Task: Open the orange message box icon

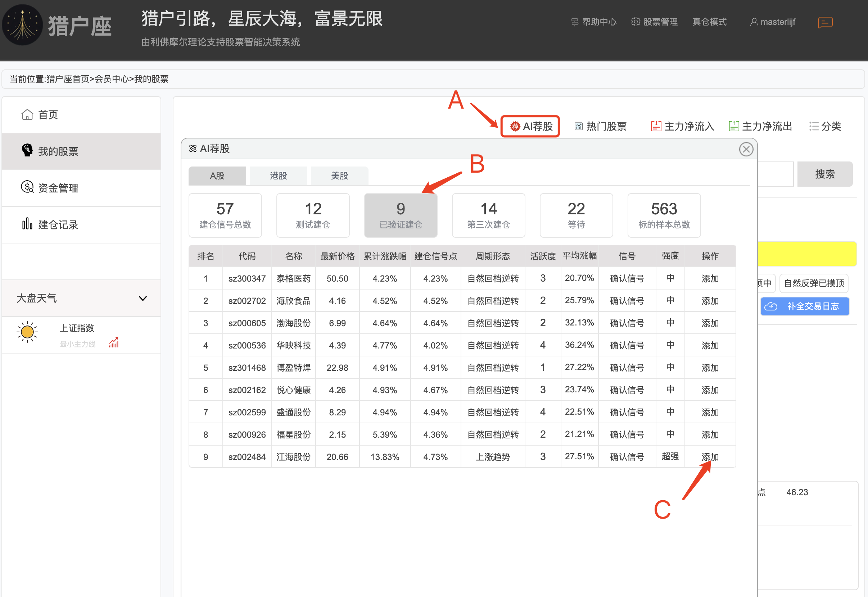Action: 825,22
